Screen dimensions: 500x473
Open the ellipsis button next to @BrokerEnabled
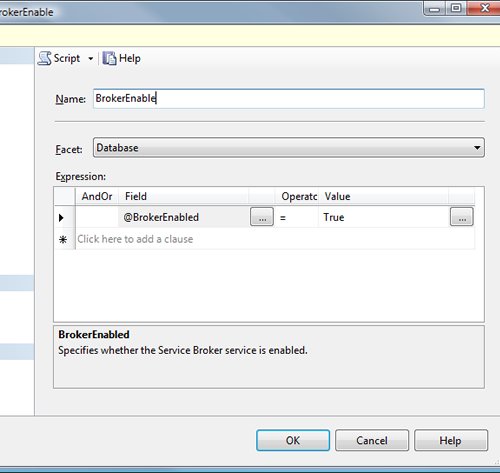click(x=262, y=217)
